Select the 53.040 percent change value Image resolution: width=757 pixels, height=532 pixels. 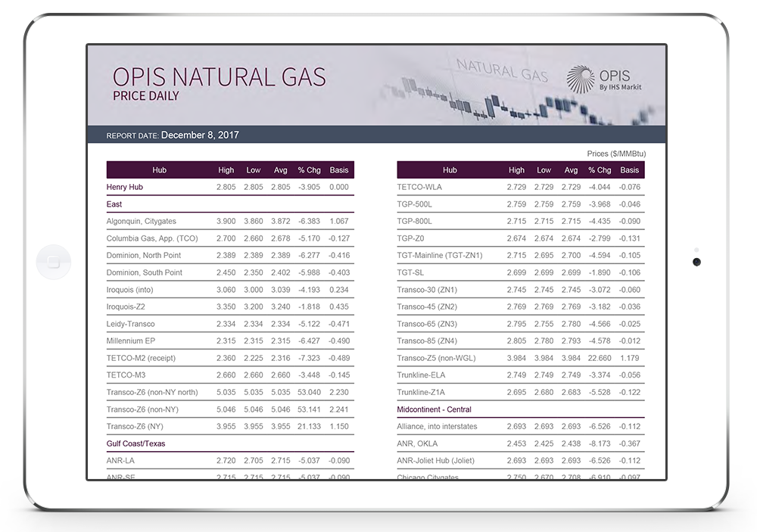(309, 393)
